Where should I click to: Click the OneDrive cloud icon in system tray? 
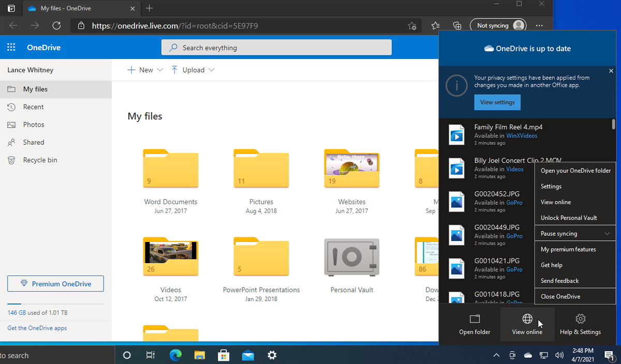[x=528, y=355]
